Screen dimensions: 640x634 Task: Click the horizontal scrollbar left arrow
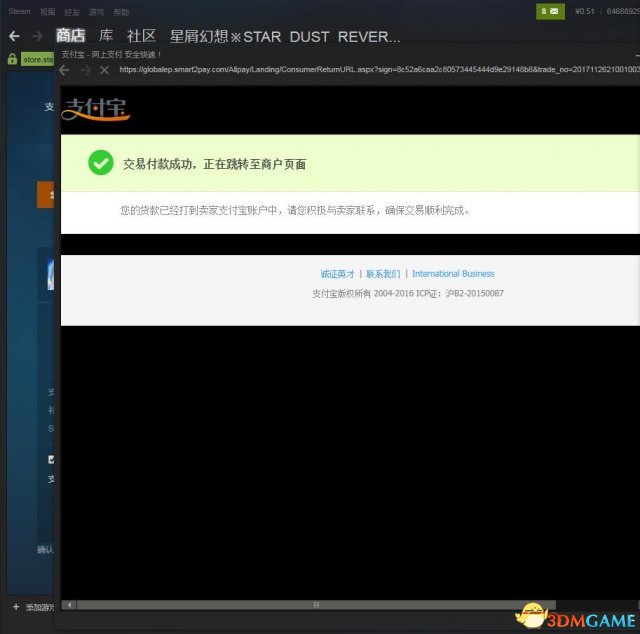pos(69,605)
